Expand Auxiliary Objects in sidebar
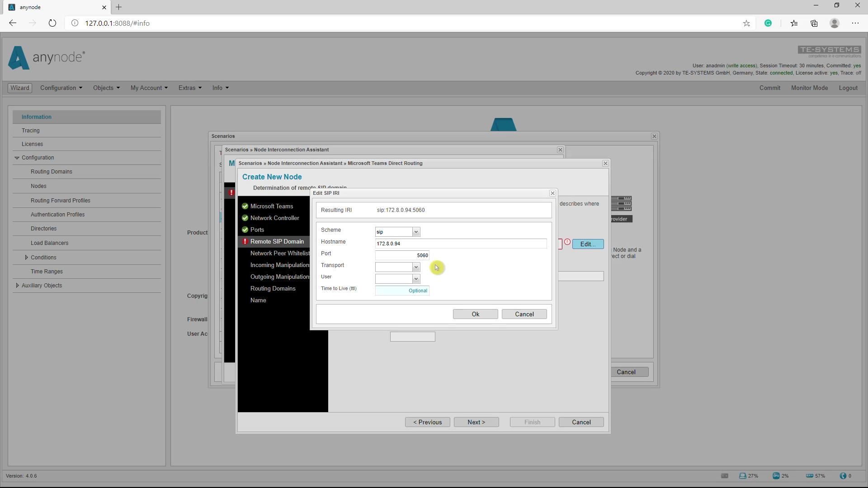This screenshot has height=488, width=868. (x=17, y=285)
